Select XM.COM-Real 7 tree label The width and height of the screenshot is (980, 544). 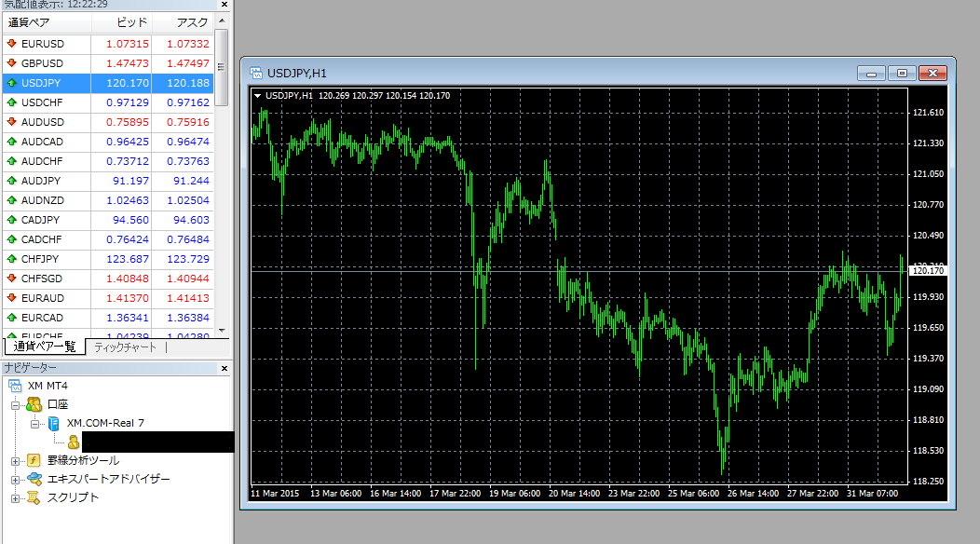click(105, 423)
